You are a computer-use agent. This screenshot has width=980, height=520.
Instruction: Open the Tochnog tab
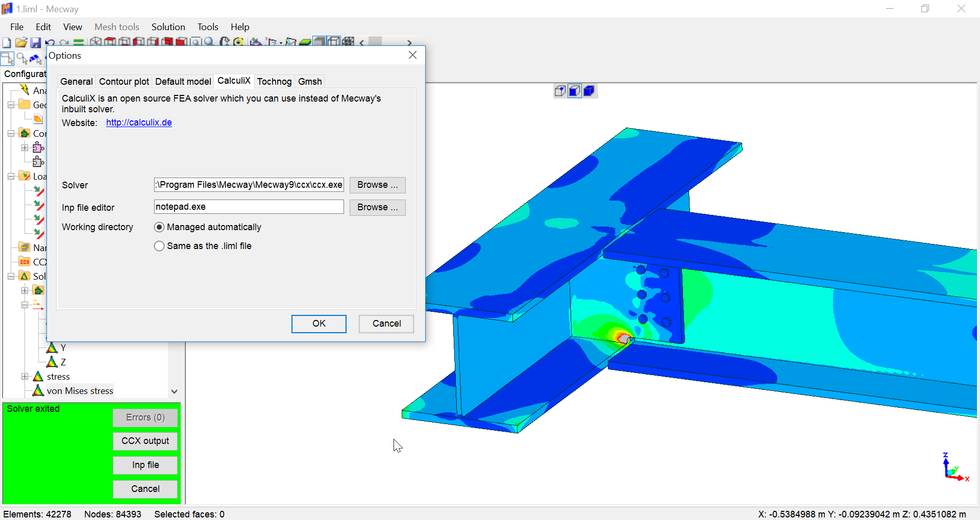pos(274,82)
